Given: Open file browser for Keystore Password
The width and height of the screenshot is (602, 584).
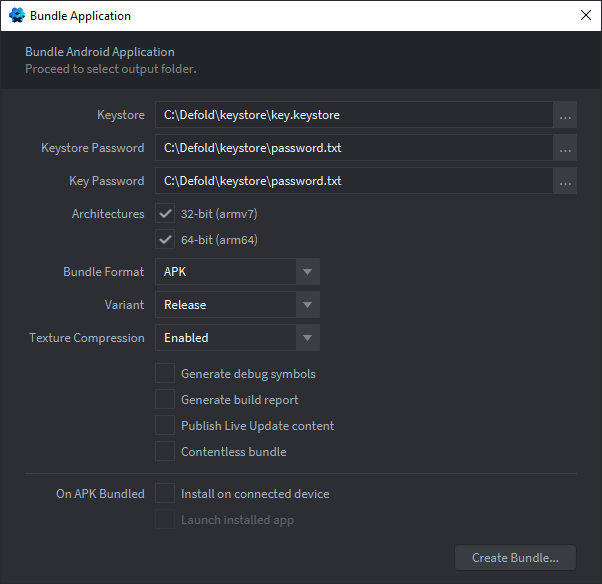Looking at the screenshot, I should click(x=565, y=148).
